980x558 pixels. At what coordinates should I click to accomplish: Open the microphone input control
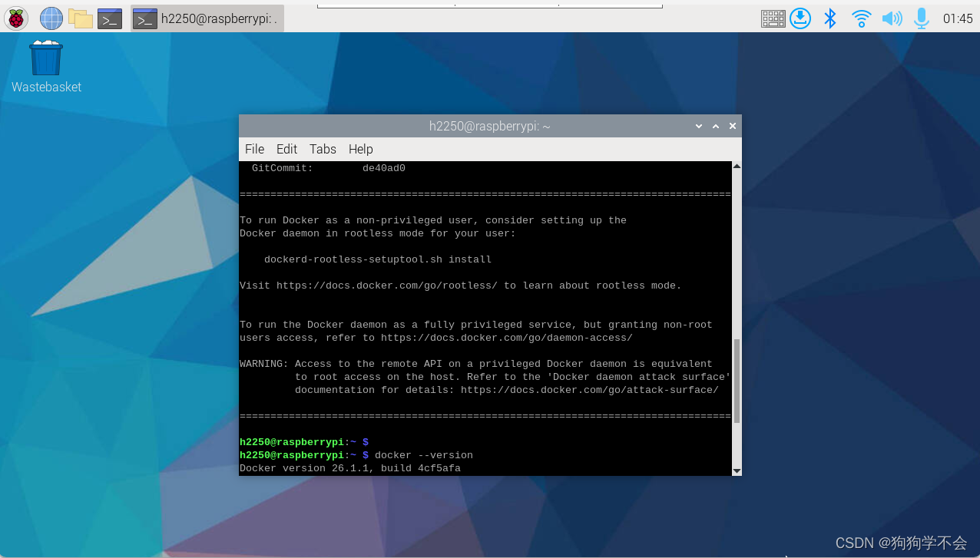pos(922,18)
